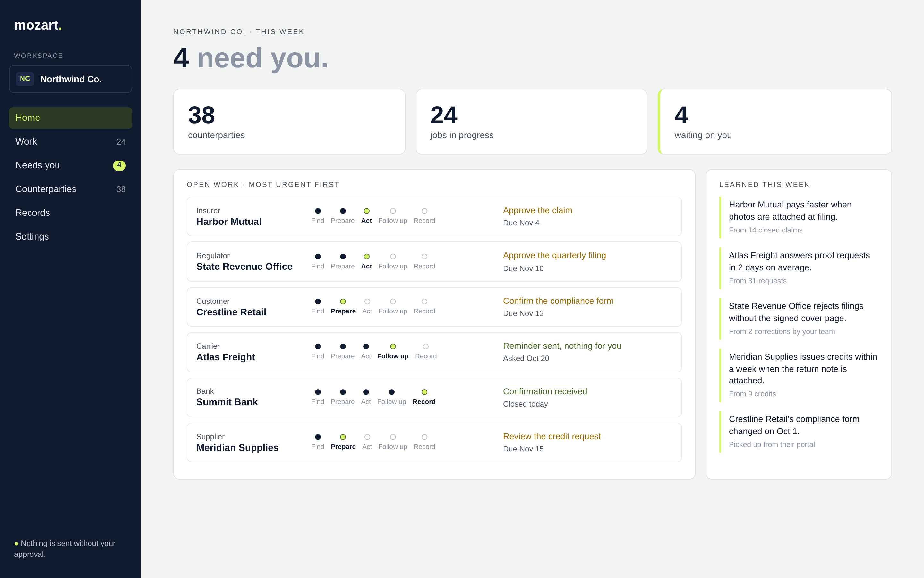924x578 pixels.
Task: Click Summit Bank's Record step dot
Action: (x=424, y=392)
